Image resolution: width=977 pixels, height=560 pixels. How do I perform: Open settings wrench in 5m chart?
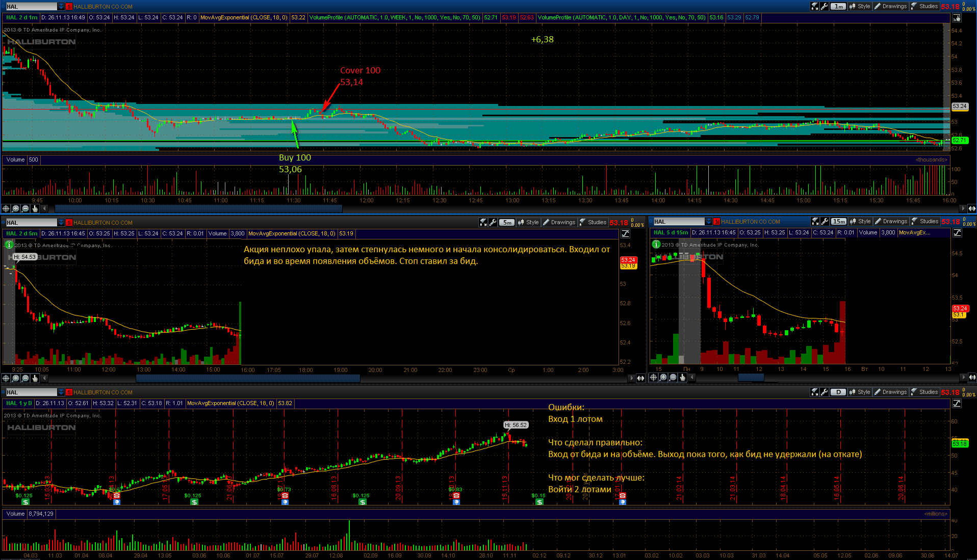click(x=493, y=223)
